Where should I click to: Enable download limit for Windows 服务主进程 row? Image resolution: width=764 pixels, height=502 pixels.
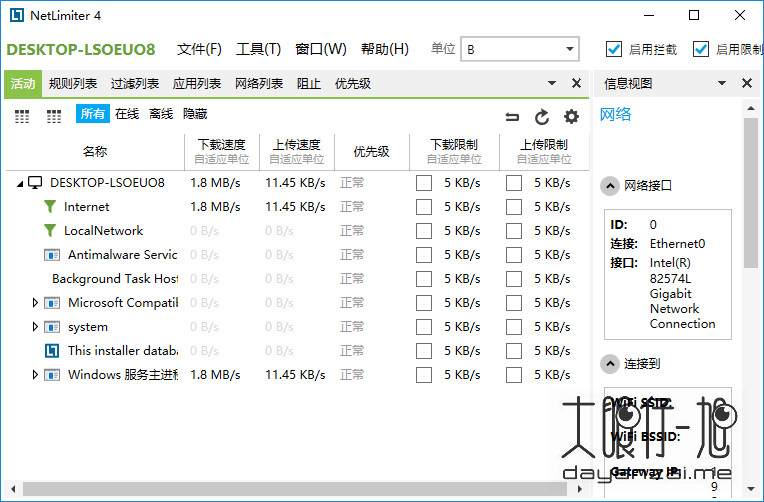pos(424,375)
